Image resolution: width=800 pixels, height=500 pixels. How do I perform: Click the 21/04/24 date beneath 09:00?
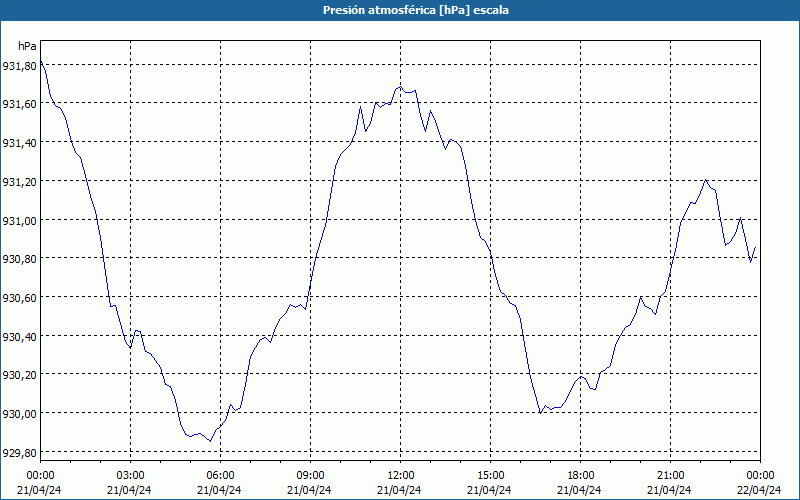[x=309, y=490]
